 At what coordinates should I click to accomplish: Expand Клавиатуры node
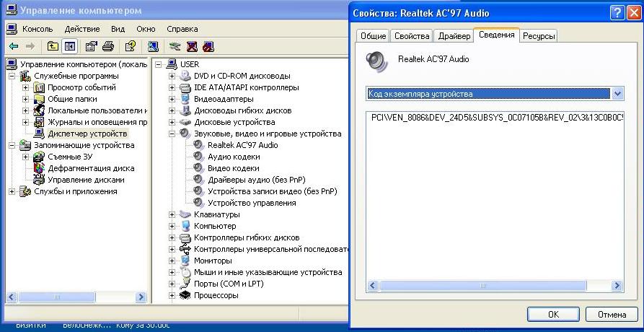point(172,214)
